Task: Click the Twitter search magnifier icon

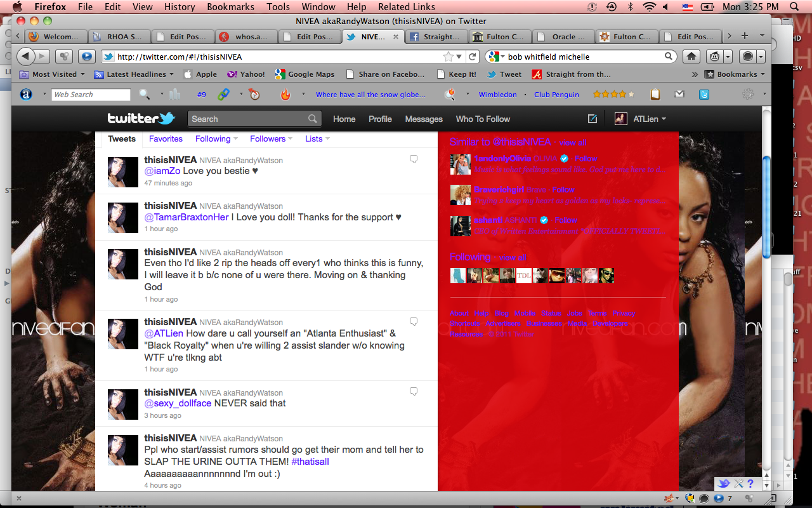Action: (312, 119)
